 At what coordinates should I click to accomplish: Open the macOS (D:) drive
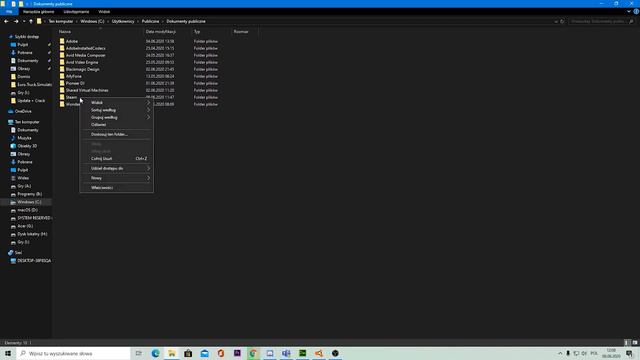click(27, 210)
